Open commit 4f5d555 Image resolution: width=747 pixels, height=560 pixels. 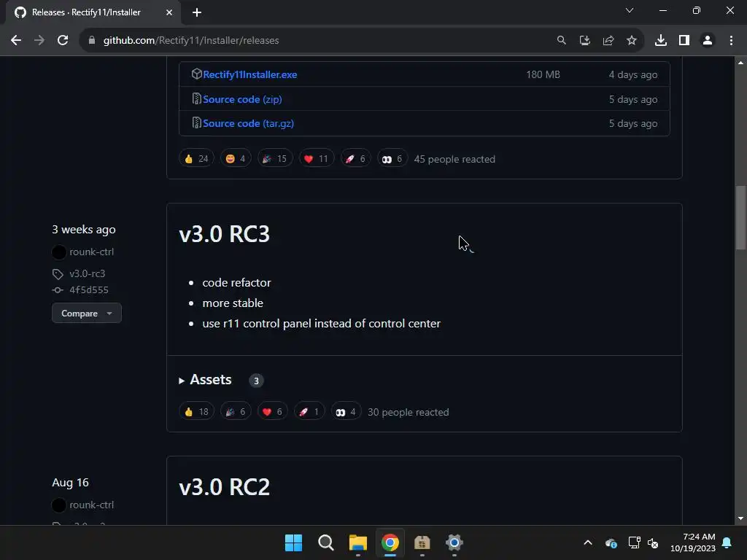89,290
